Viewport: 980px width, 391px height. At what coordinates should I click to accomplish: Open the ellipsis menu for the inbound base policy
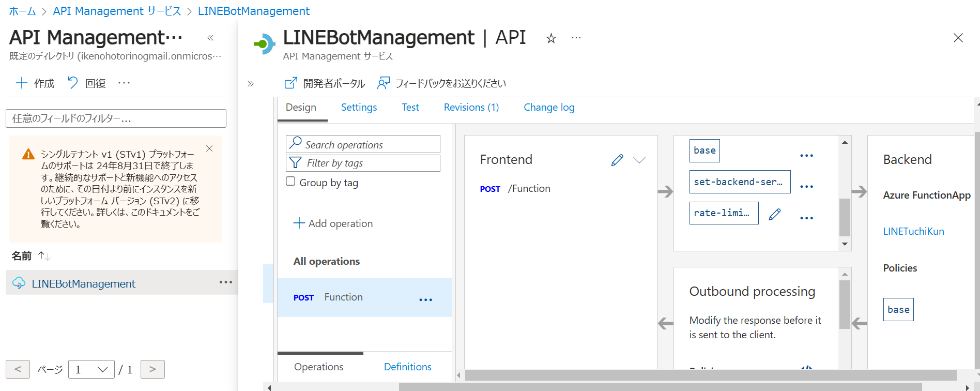pos(806,156)
